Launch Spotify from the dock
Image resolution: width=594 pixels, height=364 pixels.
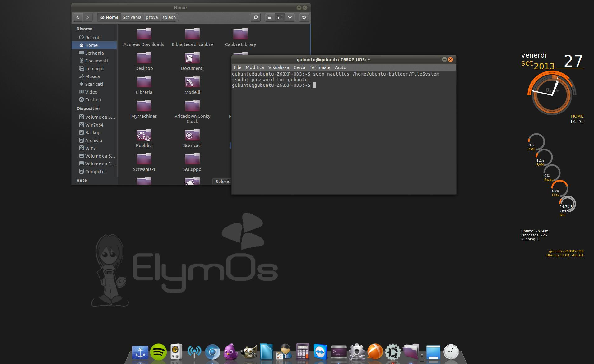click(x=158, y=352)
